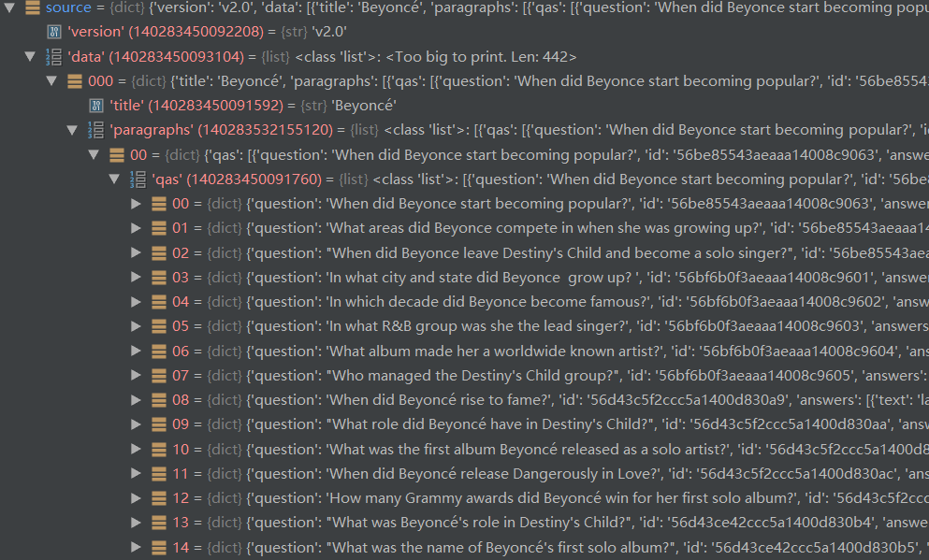Viewport: 929px width, 560px height.
Task: Select question about areas Beyonce competed in
Action: pyautogui.click(x=544, y=228)
